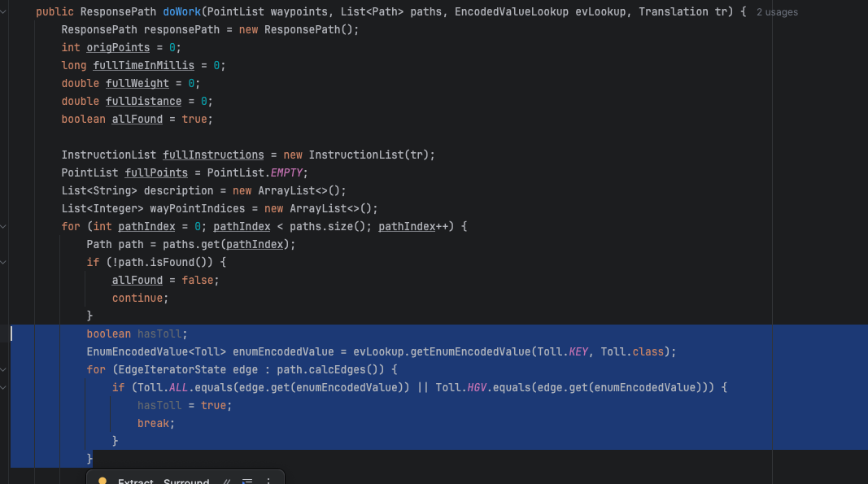Open the floating toolbar's more options kebab
The width and height of the screenshot is (868, 484).
[268, 481]
